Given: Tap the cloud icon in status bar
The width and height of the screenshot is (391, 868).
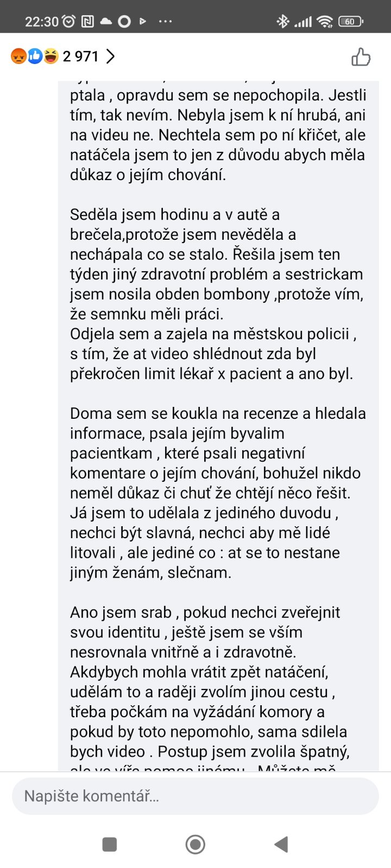Looking at the screenshot, I should (105, 22).
